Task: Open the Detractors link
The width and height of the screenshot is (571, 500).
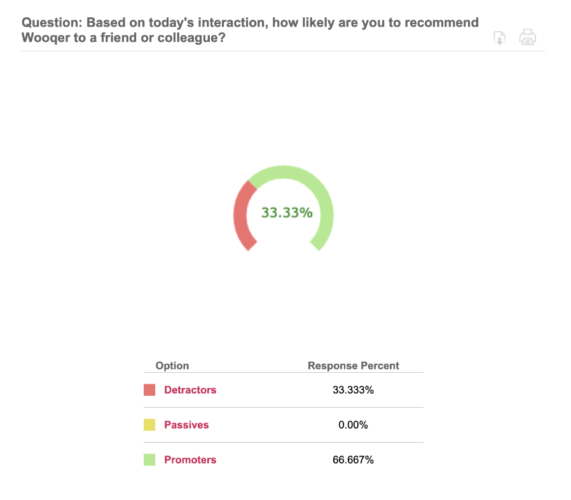Action: 190,390
